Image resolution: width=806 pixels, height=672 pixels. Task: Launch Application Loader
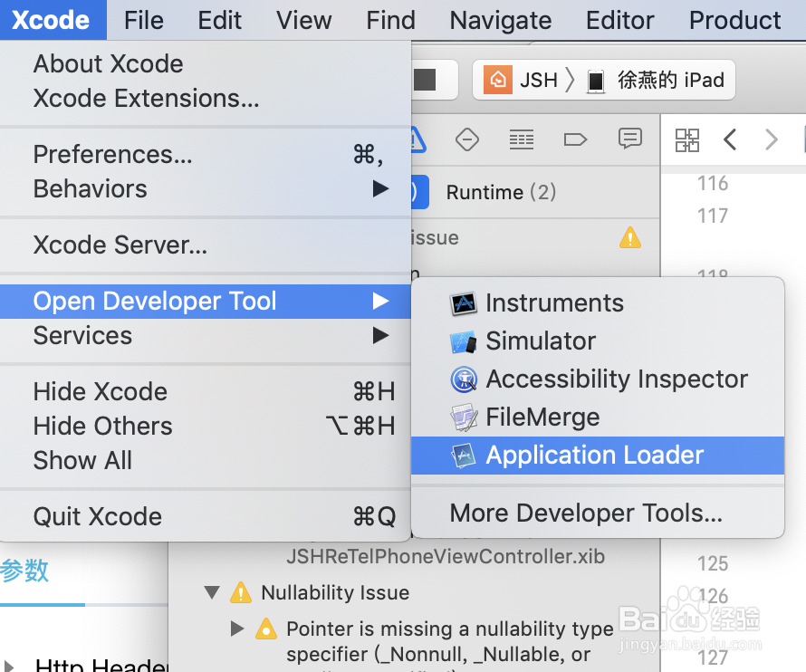(598, 456)
